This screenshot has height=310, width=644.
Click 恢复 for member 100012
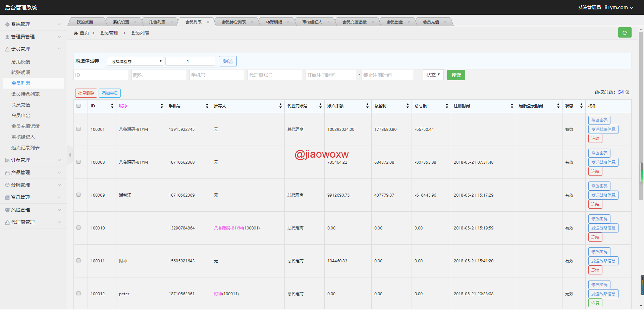[595, 303]
